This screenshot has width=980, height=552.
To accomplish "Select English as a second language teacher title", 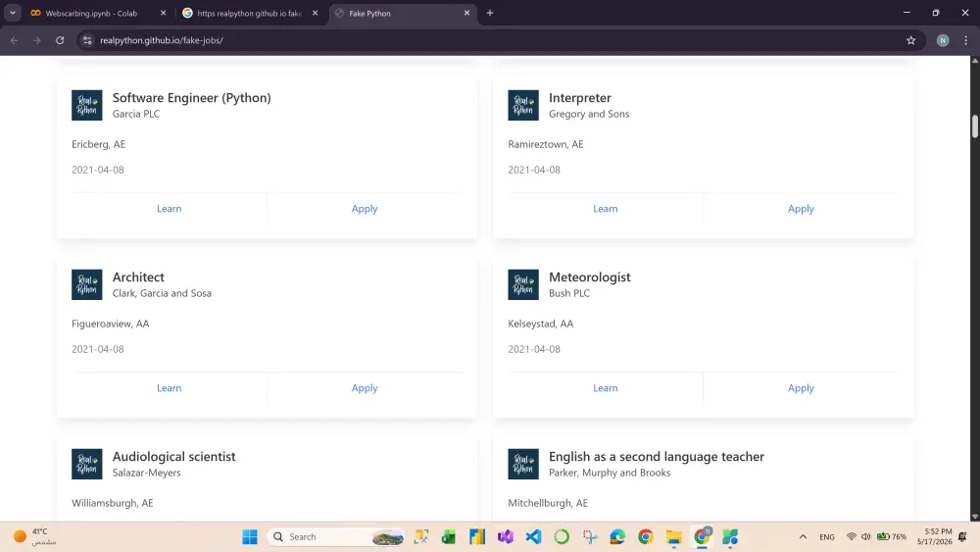I will pos(657,456).
